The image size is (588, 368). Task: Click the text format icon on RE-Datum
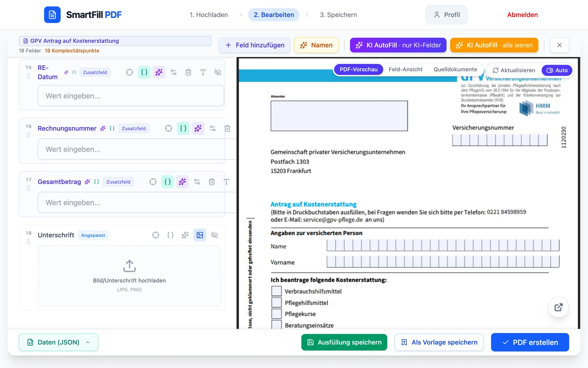[x=203, y=72]
